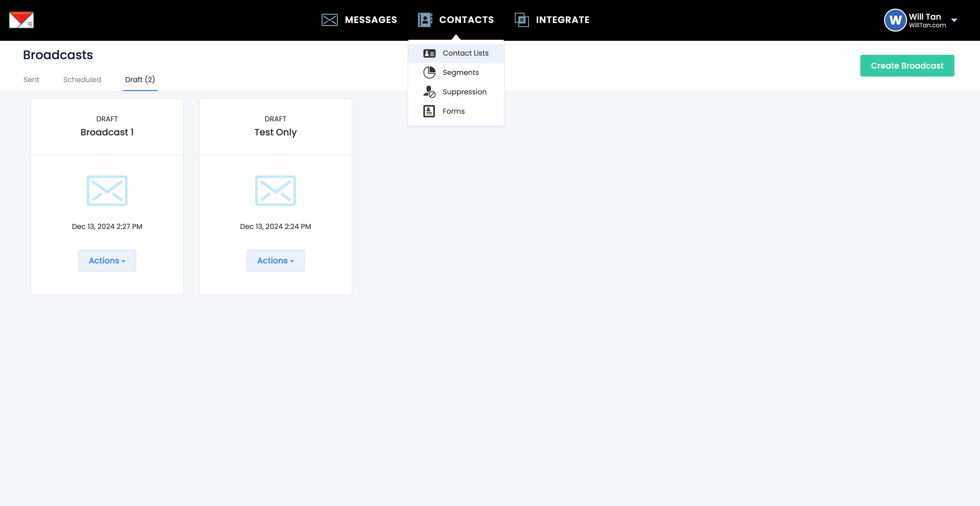980x506 pixels.
Task: Open Suppression from the Contacts menu
Action: click(464, 92)
